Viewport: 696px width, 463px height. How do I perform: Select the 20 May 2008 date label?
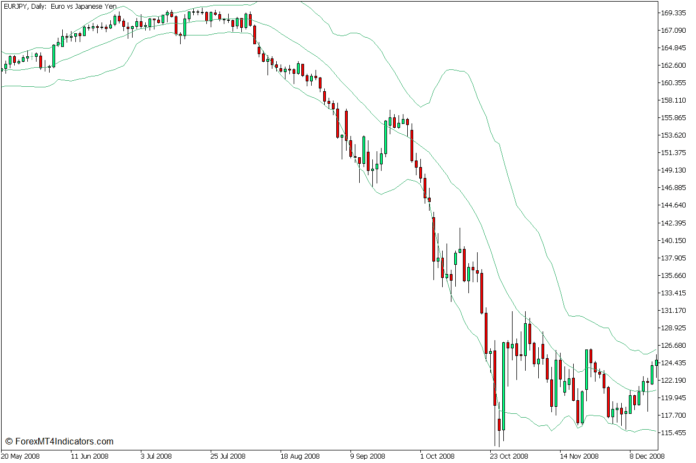(x=22, y=456)
